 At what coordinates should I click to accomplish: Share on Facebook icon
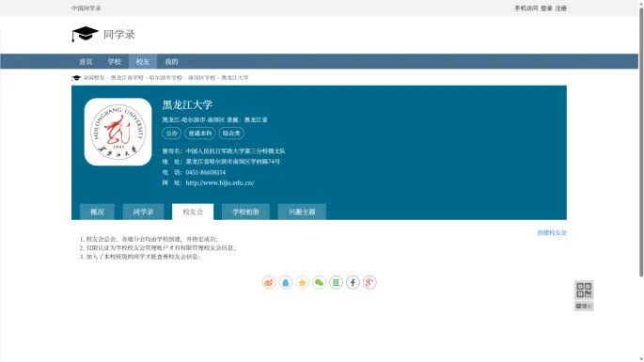click(x=353, y=282)
